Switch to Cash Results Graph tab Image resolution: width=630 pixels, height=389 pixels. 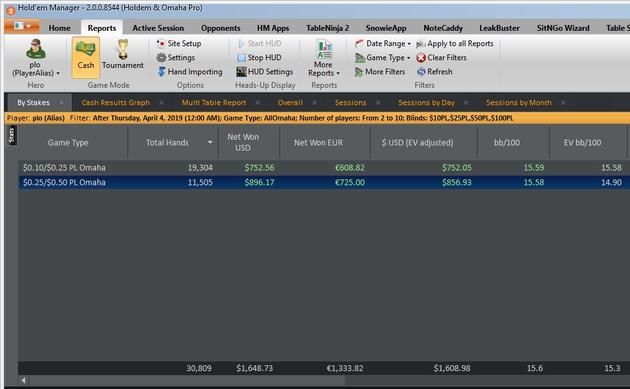point(115,102)
